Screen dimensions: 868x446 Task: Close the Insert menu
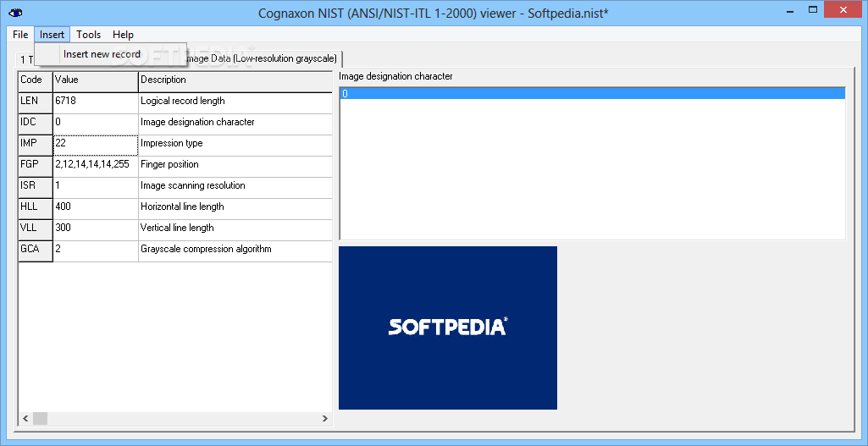coord(52,35)
